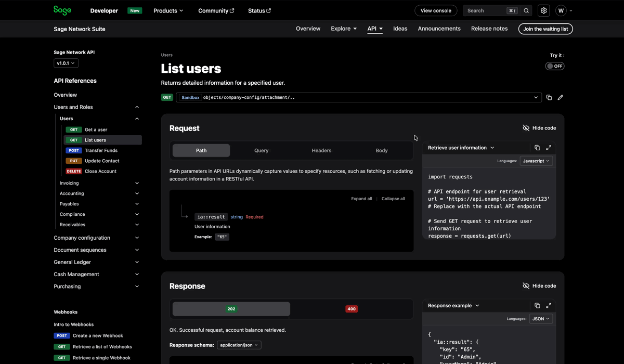Click Join the waiting list

pyautogui.click(x=545, y=29)
